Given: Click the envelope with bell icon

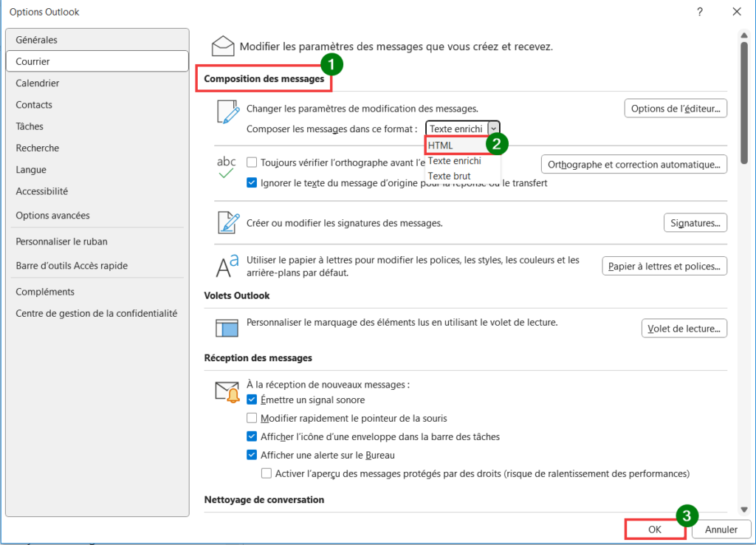Looking at the screenshot, I should pos(227,391).
